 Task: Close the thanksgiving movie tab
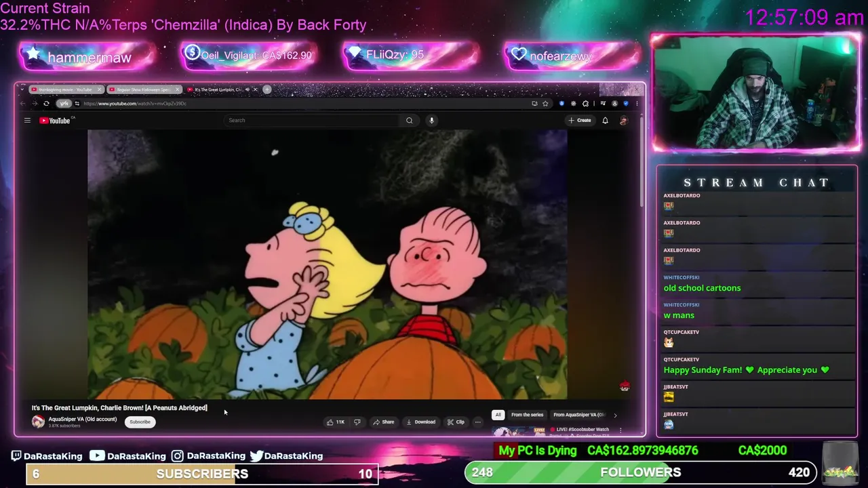[100, 89]
